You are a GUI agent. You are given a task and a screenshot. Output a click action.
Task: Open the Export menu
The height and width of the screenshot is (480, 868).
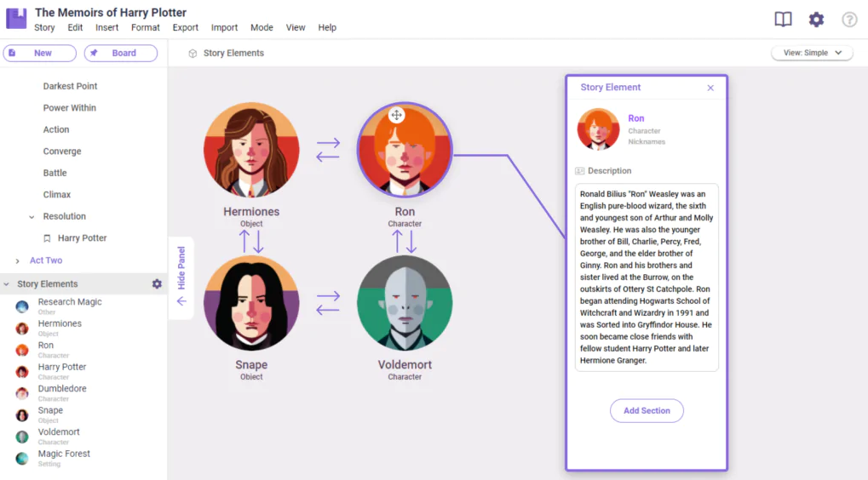(185, 27)
